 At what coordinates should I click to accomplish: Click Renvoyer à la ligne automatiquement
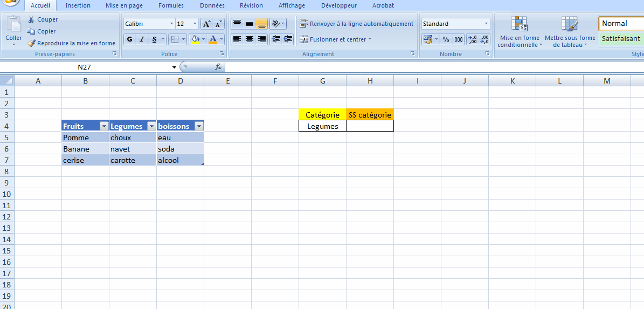click(x=357, y=24)
